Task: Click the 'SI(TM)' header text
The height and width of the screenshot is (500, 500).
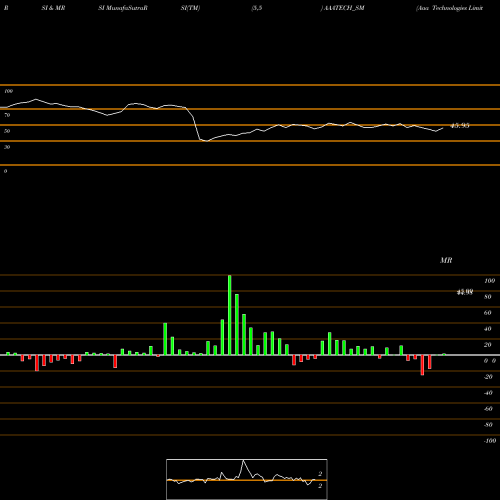Action: click(190, 8)
